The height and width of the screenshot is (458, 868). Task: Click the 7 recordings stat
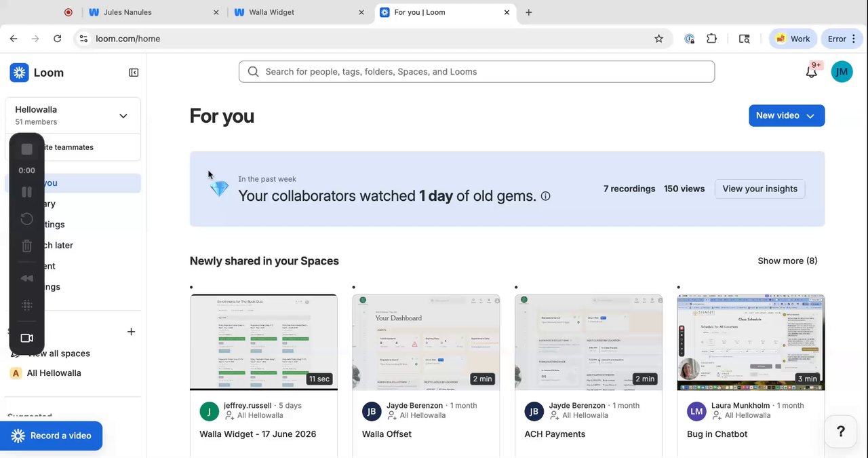[629, 189]
